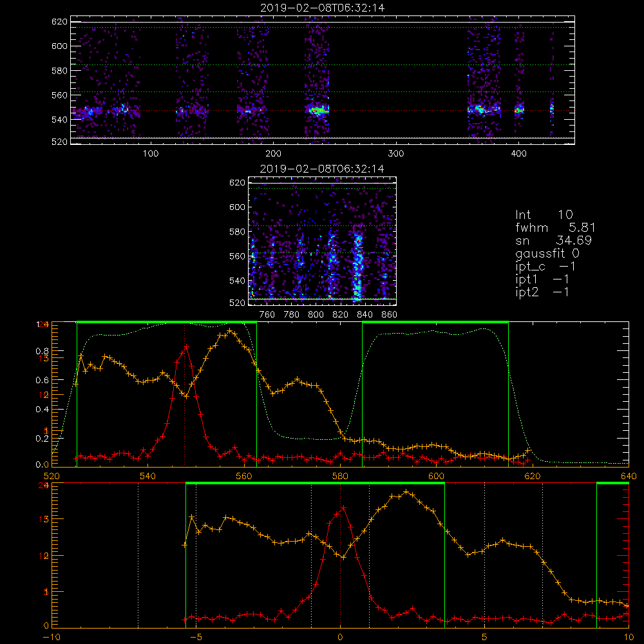The image size is (644, 644).
Task: Click y-axis label 580 of the top spectrogram
Action: [x=59, y=71]
